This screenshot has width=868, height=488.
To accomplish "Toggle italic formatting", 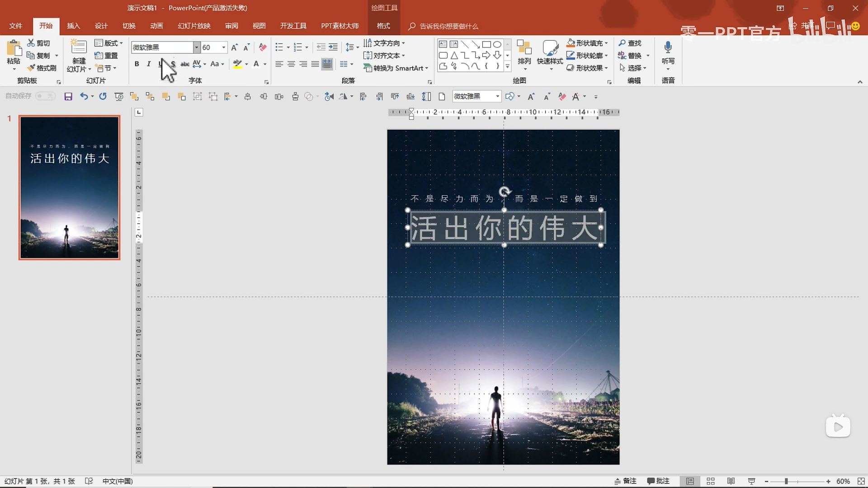I will [149, 64].
